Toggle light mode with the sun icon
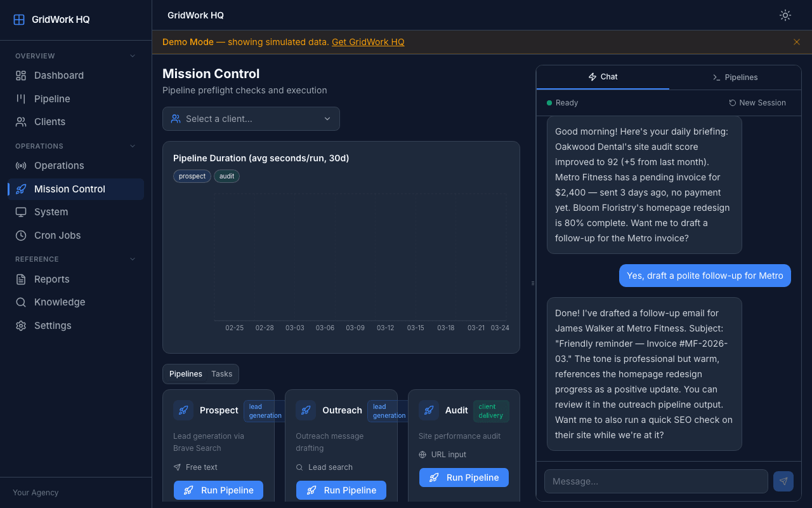The image size is (812, 508). click(785, 15)
